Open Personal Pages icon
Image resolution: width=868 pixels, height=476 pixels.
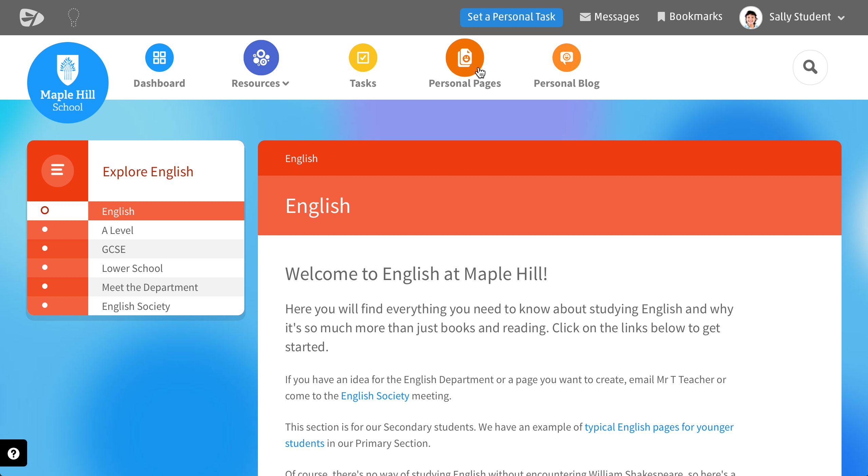pyautogui.click(x=464, y=58)
